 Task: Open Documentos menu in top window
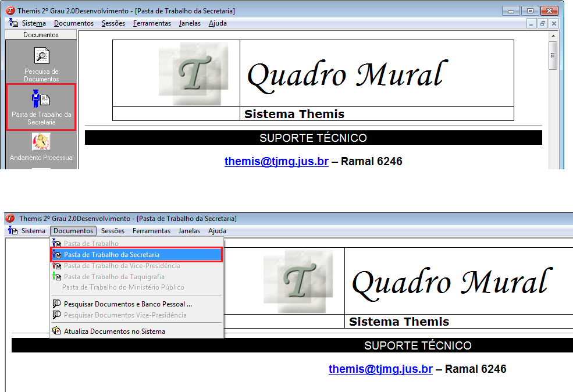pyautogui.click(x=74, y=23)
